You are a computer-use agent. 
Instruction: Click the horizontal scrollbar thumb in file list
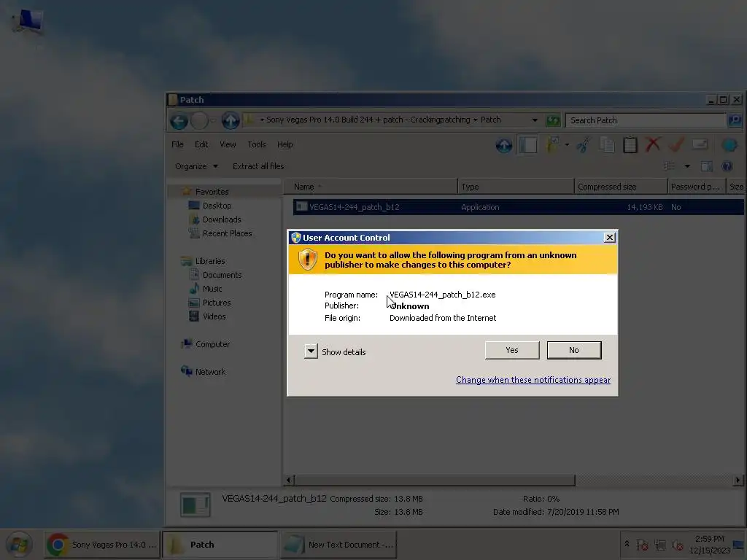pos(435,480)
